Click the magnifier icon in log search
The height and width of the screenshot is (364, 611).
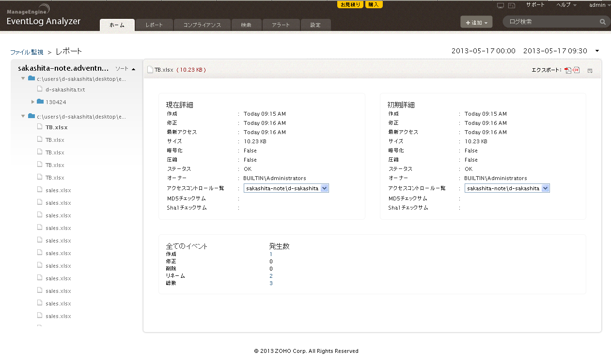click(603, 22)
